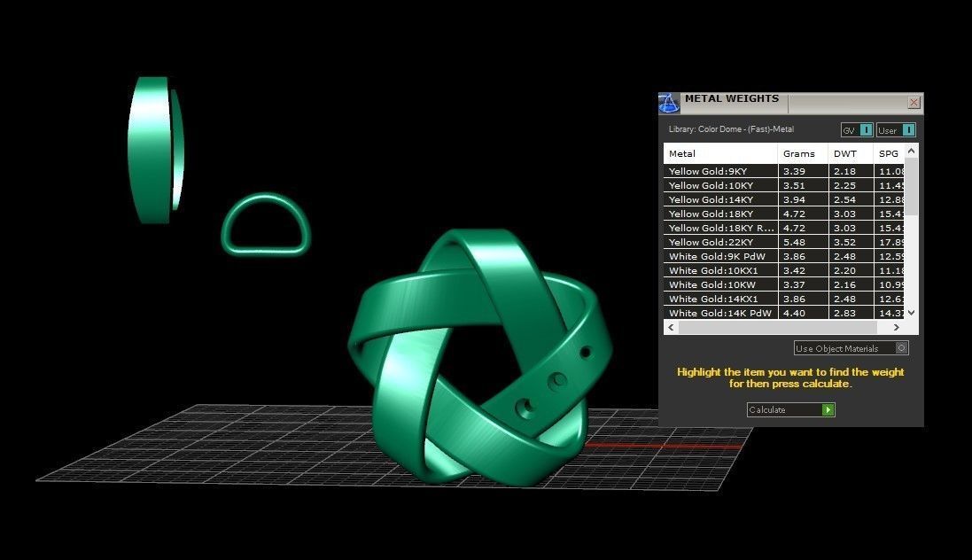Select the White Gold:9K PdW row

783,256
